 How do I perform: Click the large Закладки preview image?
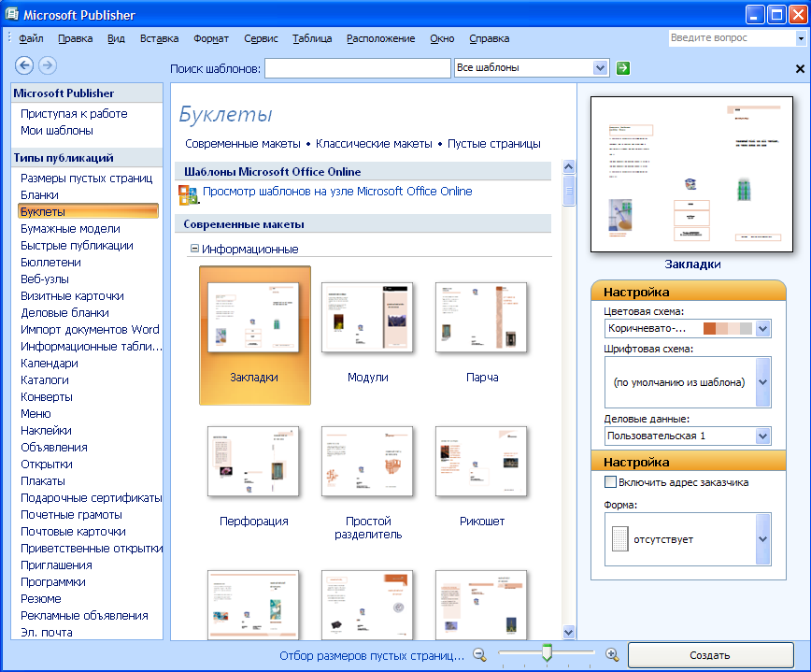tap(692, 175)
